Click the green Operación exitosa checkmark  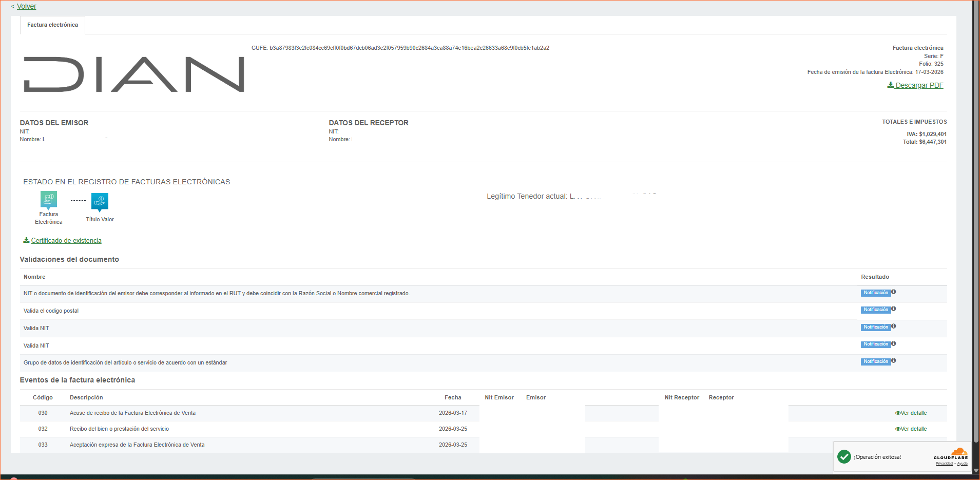click(844, 456)
